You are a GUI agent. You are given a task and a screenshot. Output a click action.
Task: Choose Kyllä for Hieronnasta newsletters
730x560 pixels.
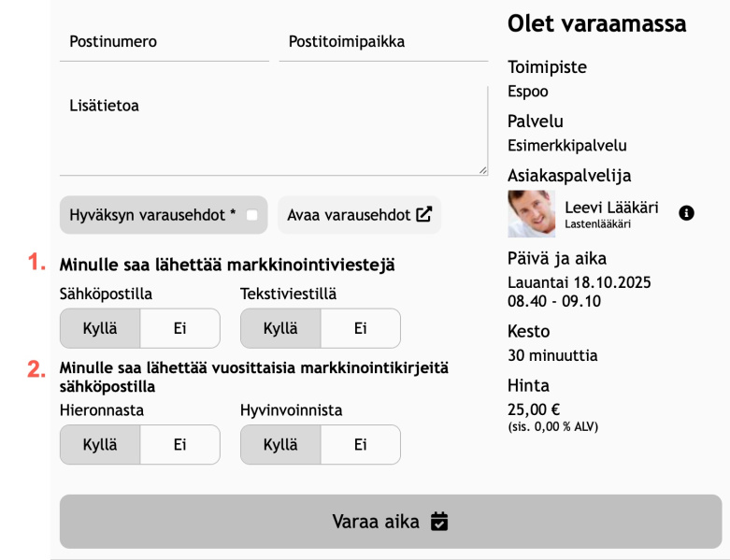point(100,445)
